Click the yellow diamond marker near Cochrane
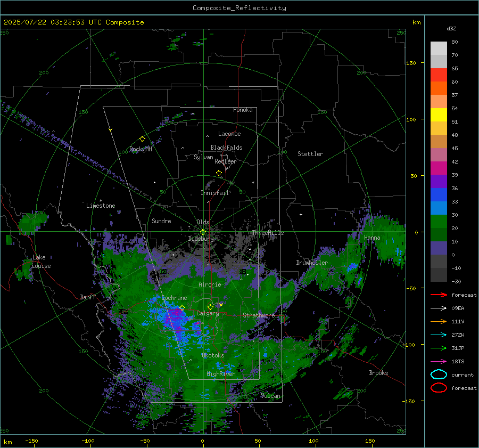 (x=183, y=307)
